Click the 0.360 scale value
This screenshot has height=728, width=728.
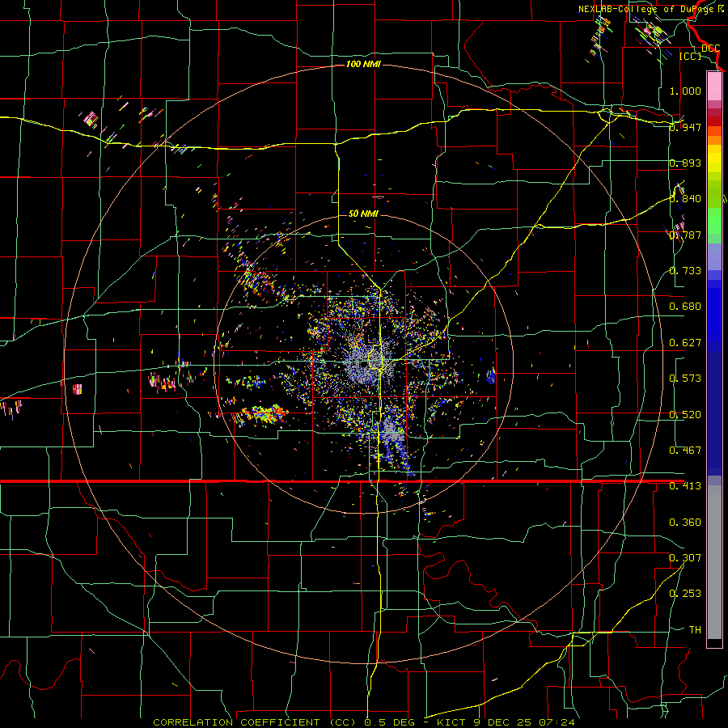pos(685,523)
